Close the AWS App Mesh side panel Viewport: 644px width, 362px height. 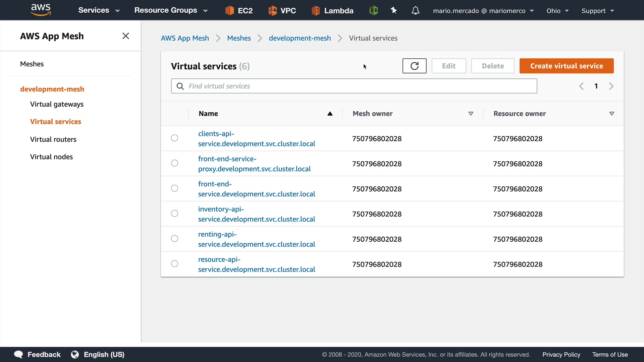tap(126, 36)
